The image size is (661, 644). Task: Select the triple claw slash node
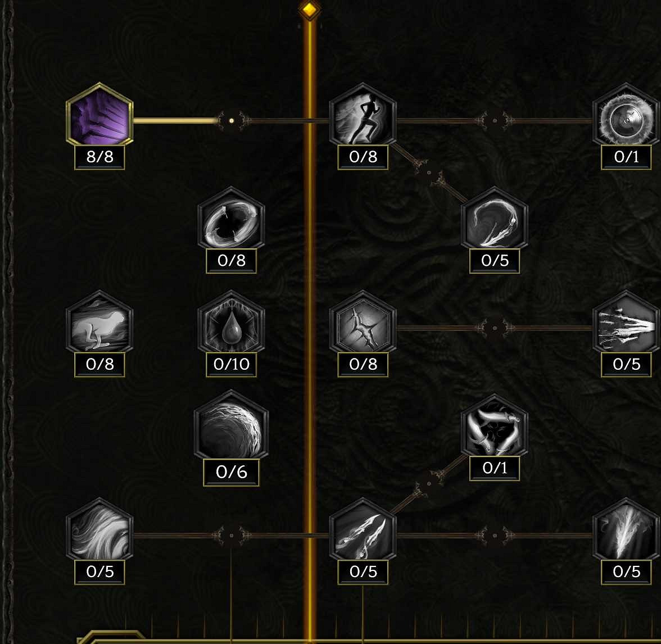coord(626,323)
